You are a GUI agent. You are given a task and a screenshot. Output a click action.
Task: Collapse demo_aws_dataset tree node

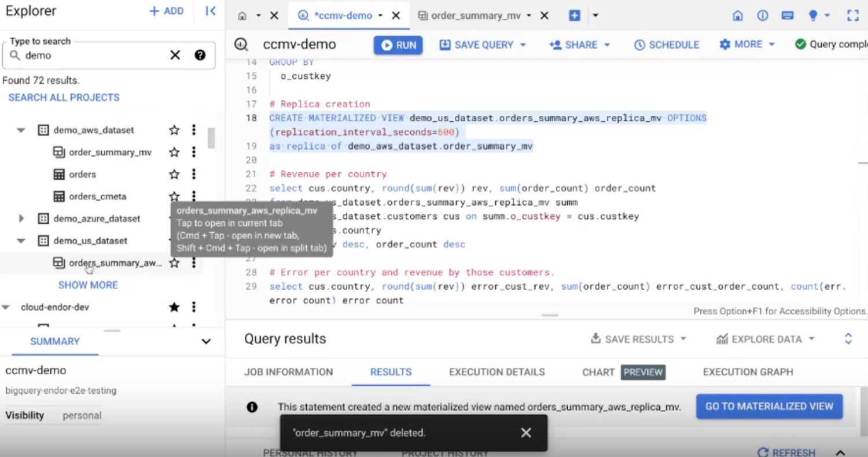[21, 130]
